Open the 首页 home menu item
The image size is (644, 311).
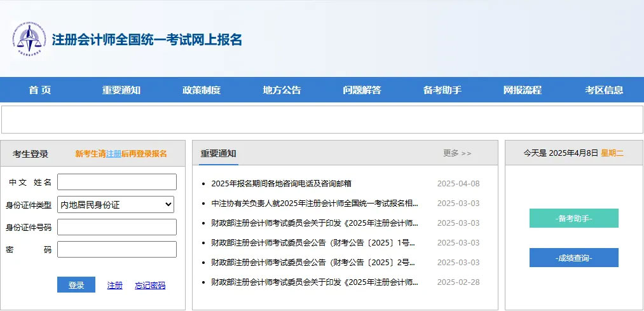[x=40, y=90]
